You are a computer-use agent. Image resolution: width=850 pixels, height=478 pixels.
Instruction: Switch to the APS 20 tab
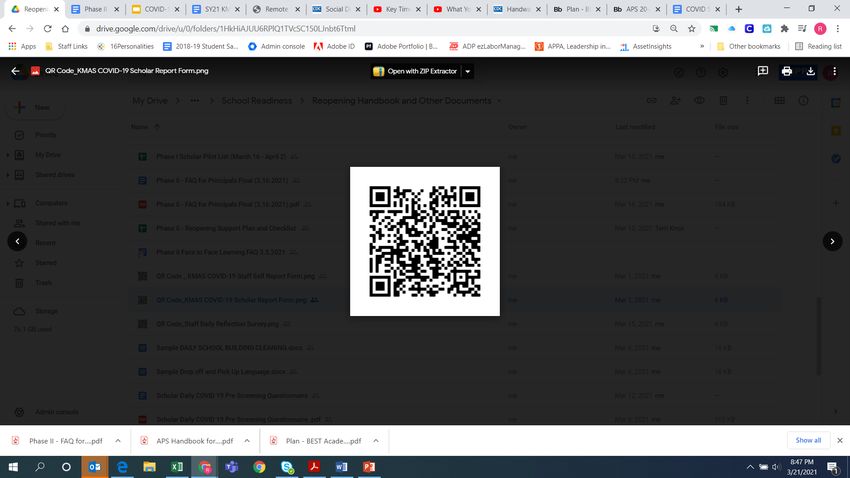(x=637, y=9)
